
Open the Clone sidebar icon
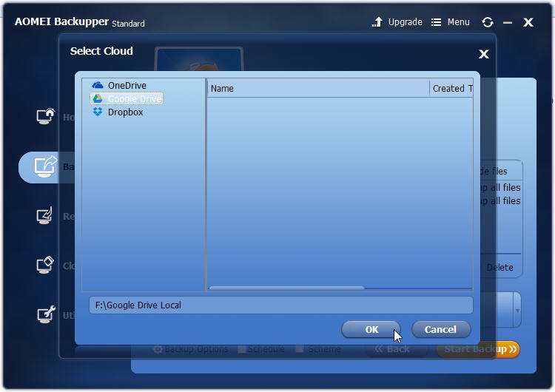pyautogui.click(x=45, y=265)
